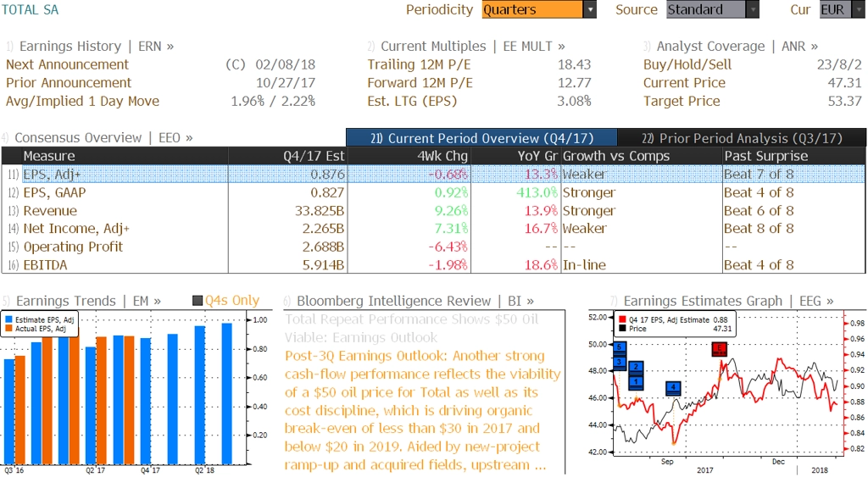
Task: Click Target Price value 53.37
Action: pos(844,102)
